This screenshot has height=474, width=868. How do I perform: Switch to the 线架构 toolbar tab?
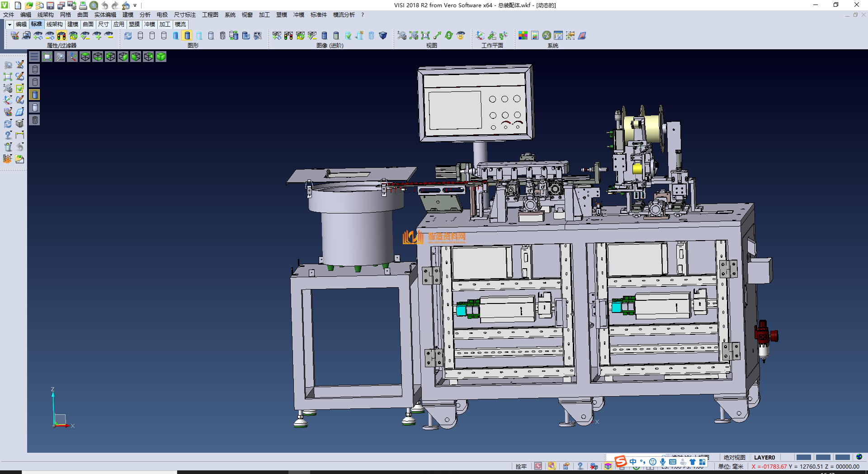click(54, 24)
